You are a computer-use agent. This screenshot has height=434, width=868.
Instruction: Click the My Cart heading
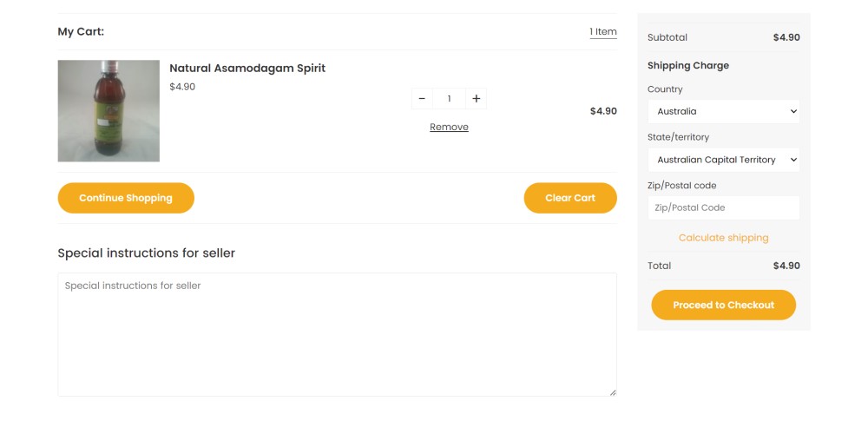[x=81, y=32]
